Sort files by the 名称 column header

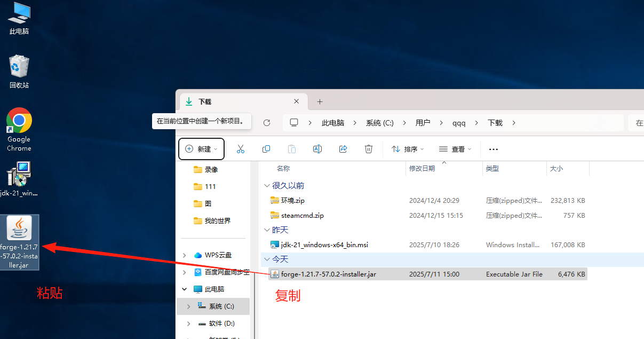[283, 169]
